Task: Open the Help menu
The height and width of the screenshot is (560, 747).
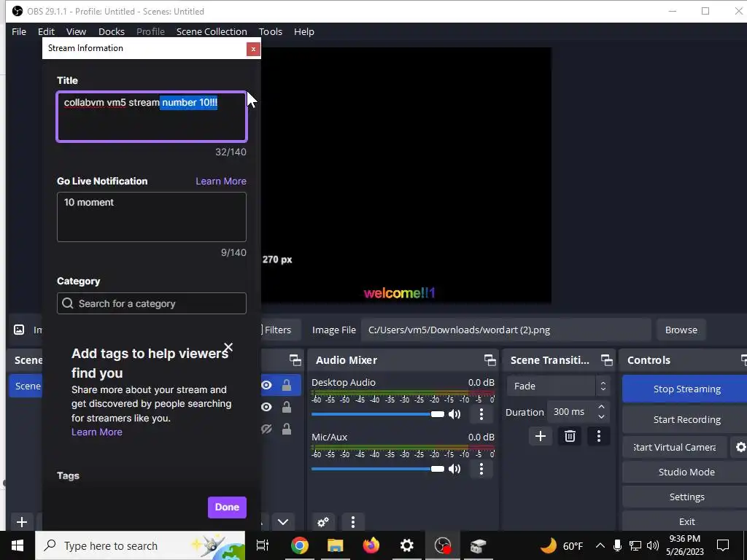Action: pos(304,31)
